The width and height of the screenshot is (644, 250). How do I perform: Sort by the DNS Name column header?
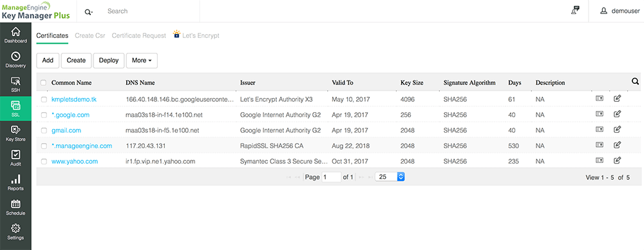click(140, 82)
